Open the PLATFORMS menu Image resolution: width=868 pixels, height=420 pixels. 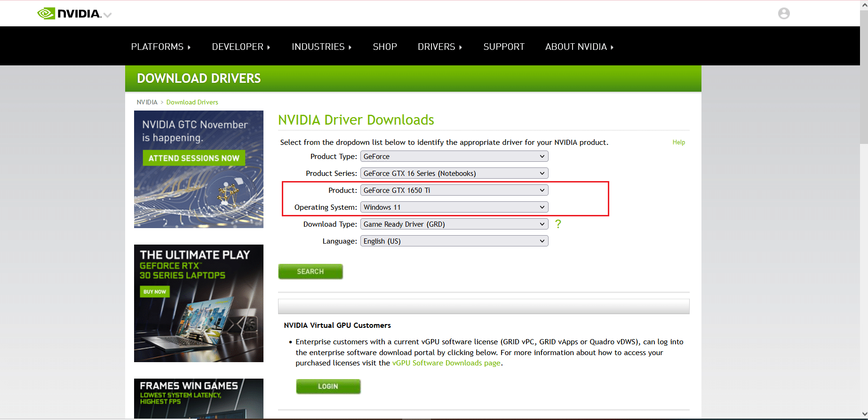point(161,47)
